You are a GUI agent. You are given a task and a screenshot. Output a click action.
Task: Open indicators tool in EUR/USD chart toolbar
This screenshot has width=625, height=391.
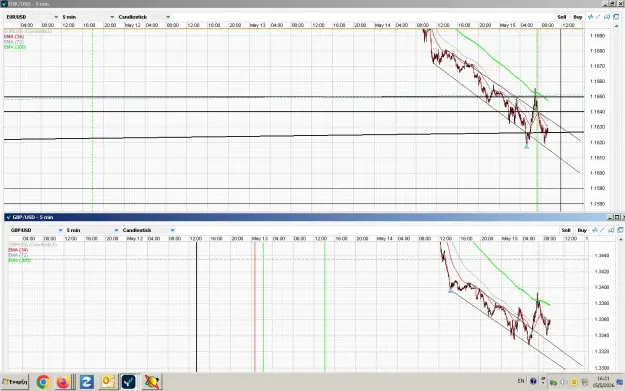point(591,17)
